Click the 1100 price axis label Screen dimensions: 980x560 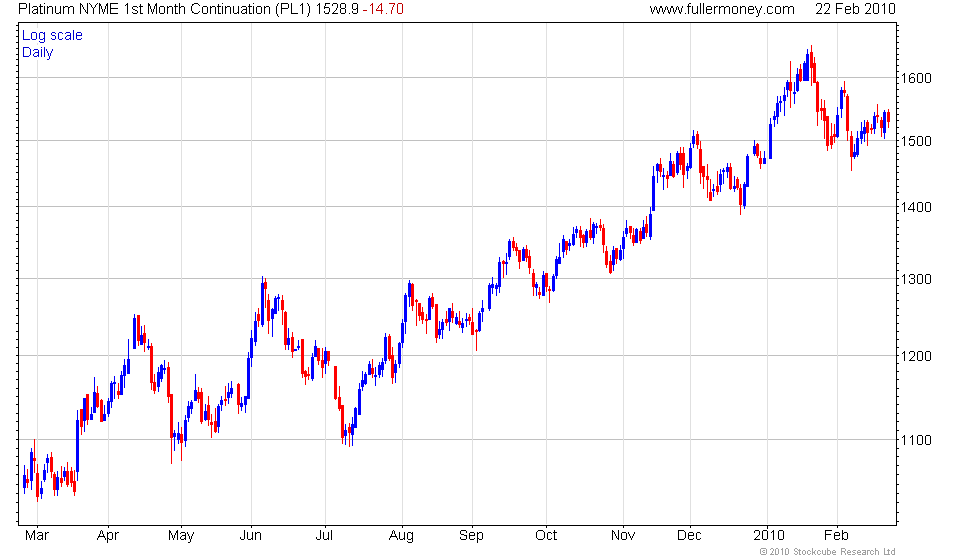pyautogui.click(x=916, y=440)
